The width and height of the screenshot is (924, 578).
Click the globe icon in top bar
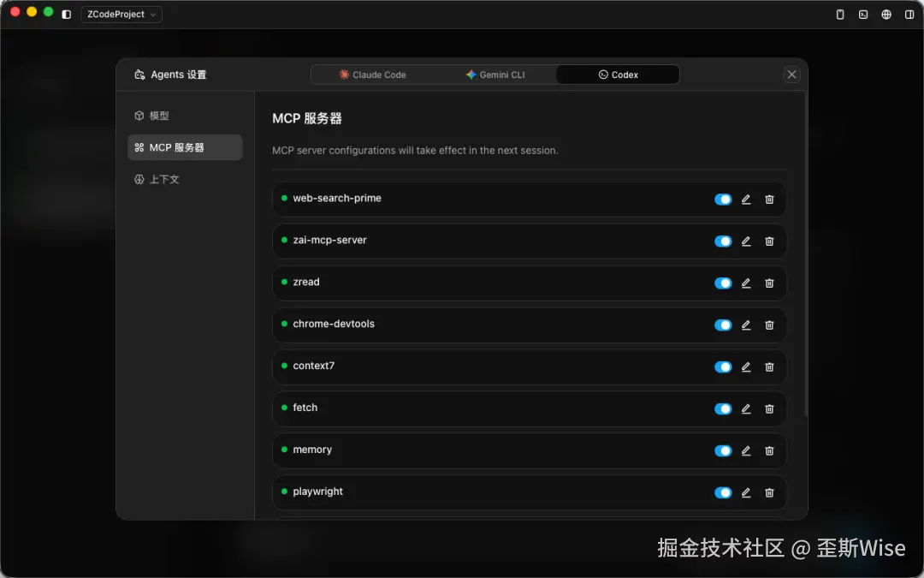pos(886,15)
